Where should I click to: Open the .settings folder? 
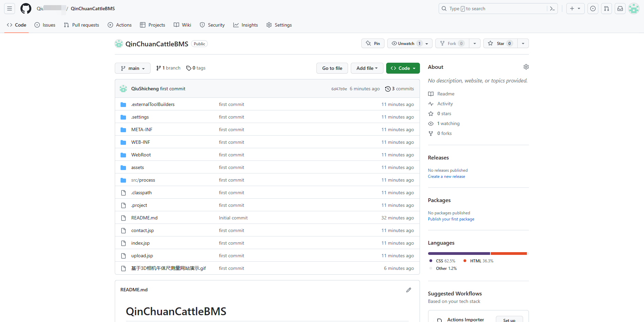(x=140, y=117)
